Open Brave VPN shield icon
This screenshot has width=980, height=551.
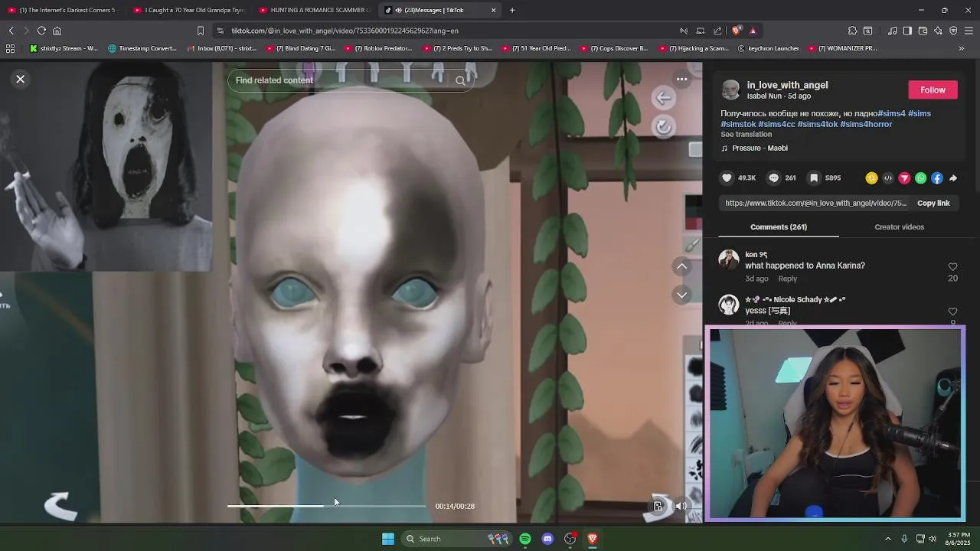click(x=953, y=31)
